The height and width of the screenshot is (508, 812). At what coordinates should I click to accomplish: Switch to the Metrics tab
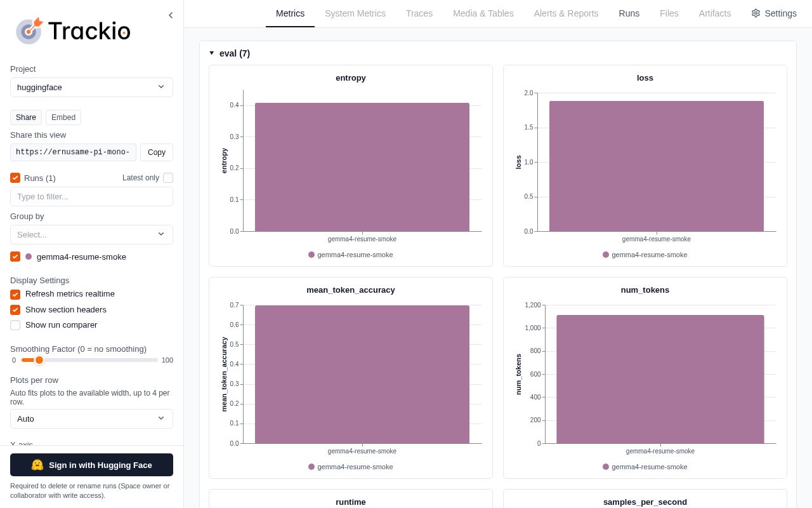[290, 13]
